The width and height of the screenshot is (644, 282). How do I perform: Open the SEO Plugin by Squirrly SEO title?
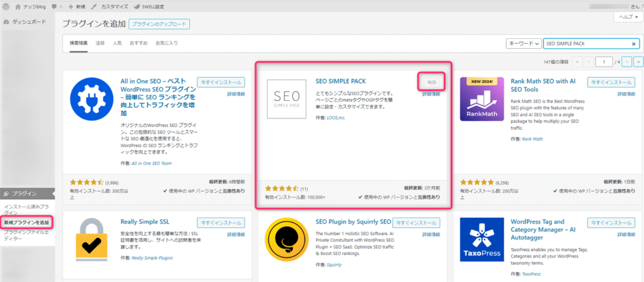[x=353, y=221]
